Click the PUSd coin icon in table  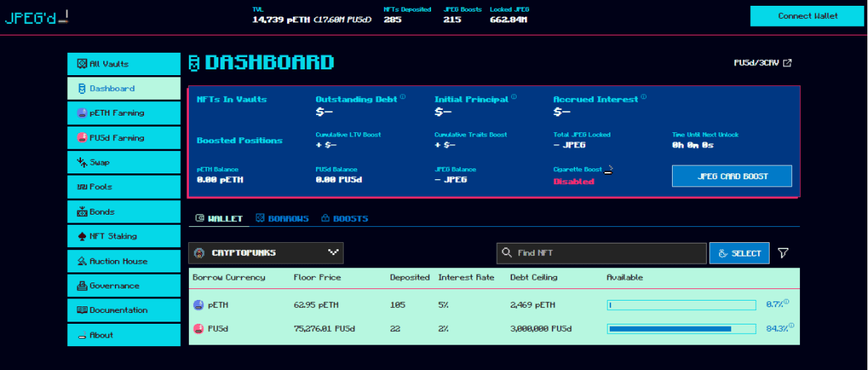[x=198, y=329]
